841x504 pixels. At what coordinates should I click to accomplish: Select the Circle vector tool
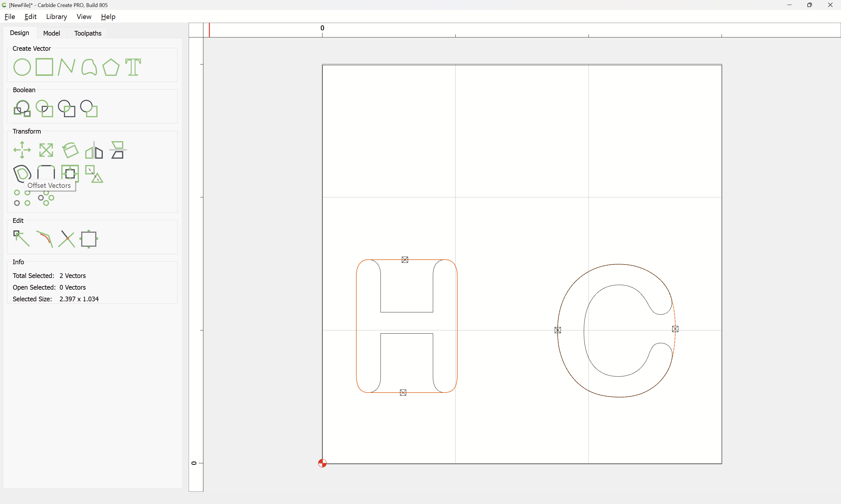22,67
